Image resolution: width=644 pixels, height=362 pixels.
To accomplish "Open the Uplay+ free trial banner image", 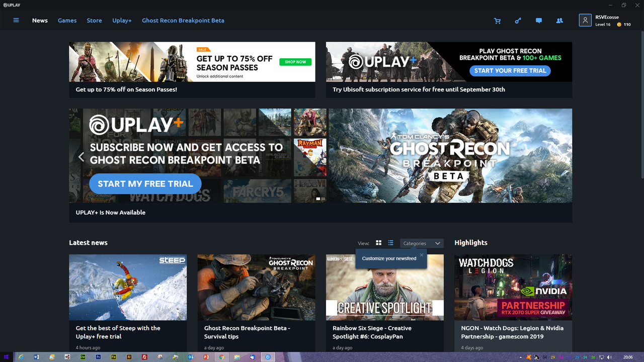I will pos(449,62).
